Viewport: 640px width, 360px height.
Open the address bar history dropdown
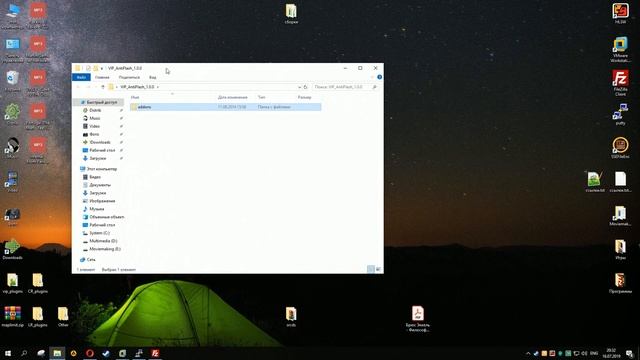pyautogui.click(x=299, y=87)
